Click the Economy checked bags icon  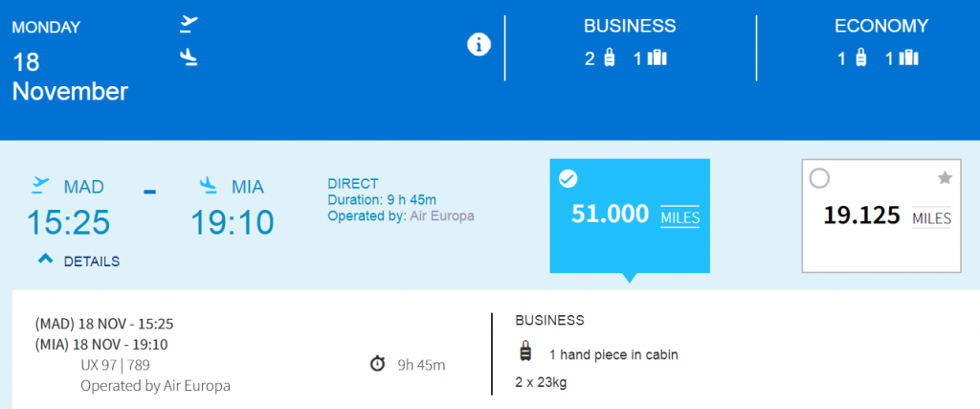tap(908, 58)
